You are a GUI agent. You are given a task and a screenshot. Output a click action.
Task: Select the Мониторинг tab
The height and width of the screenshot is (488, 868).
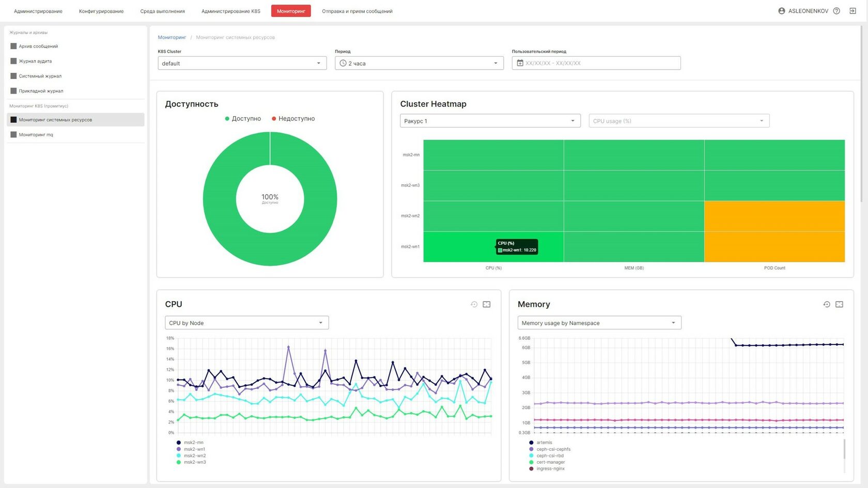[x=291, y=11]
